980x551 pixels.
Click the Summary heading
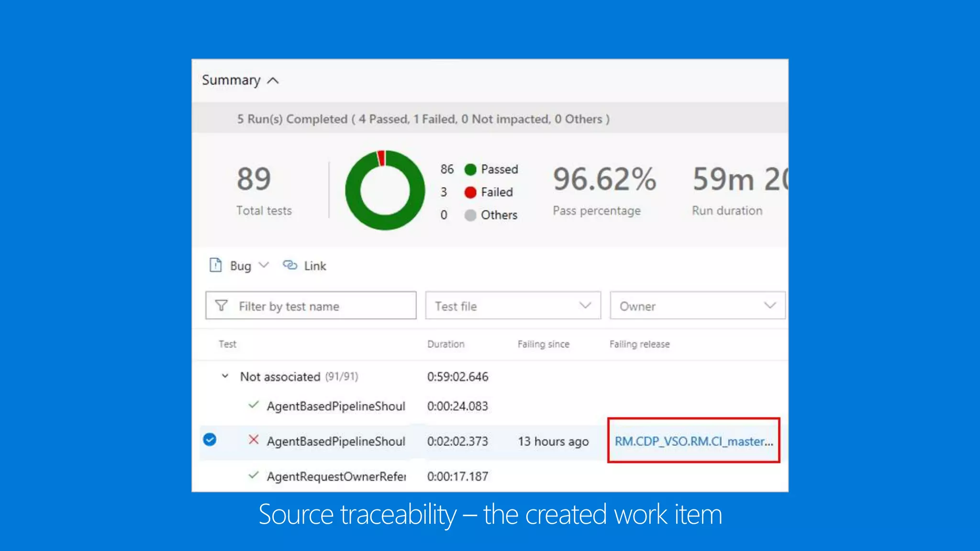point(231,80)
